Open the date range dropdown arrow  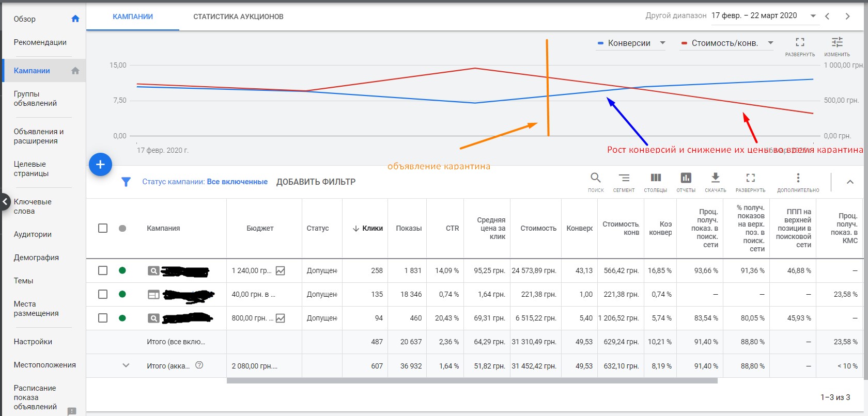point(813,16)
